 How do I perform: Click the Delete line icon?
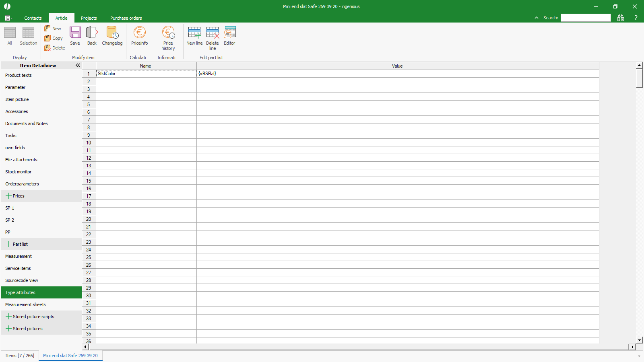pos(213,38)
